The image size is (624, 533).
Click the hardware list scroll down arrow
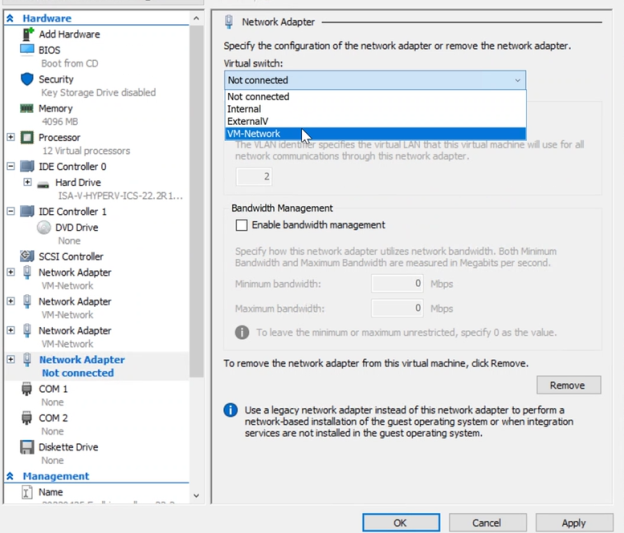click(196, 496)
